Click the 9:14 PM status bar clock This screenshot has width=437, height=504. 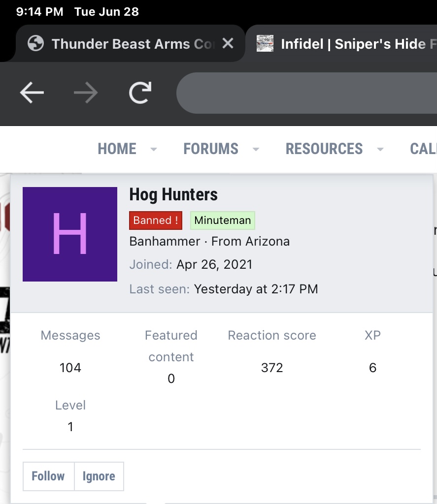[x=39, y=12]
